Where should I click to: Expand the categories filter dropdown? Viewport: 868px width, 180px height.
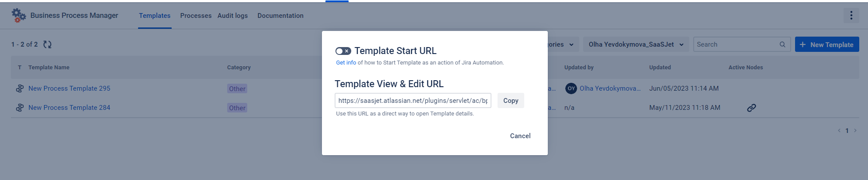coord(563,44)
